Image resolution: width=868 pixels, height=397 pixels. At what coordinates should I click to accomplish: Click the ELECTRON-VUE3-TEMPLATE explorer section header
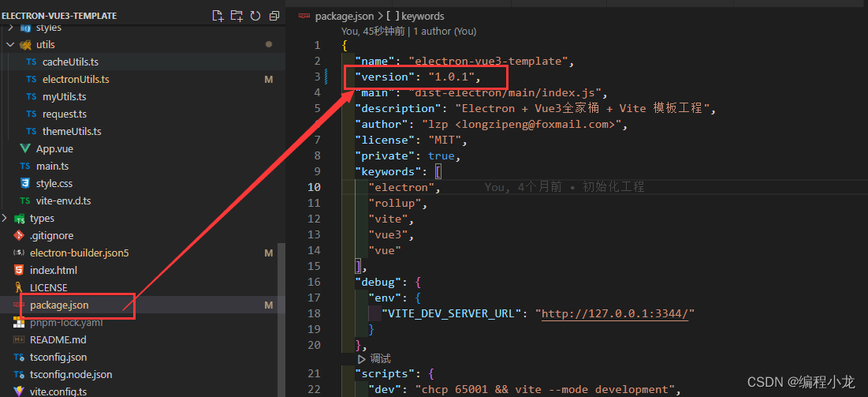pyautogui.click(x=59, y=16)
